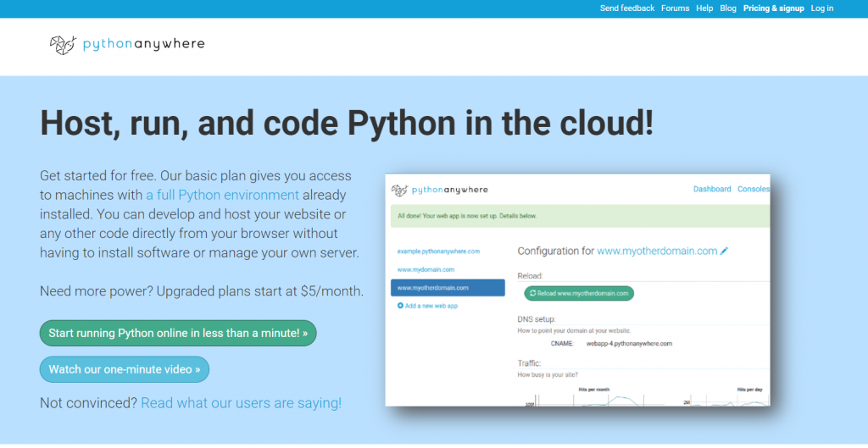The width and height of the screenshot is (868, 448).
Task: Click Consoles link in preview screenshot
Action: pyautogui.click(x=754, y=189)
